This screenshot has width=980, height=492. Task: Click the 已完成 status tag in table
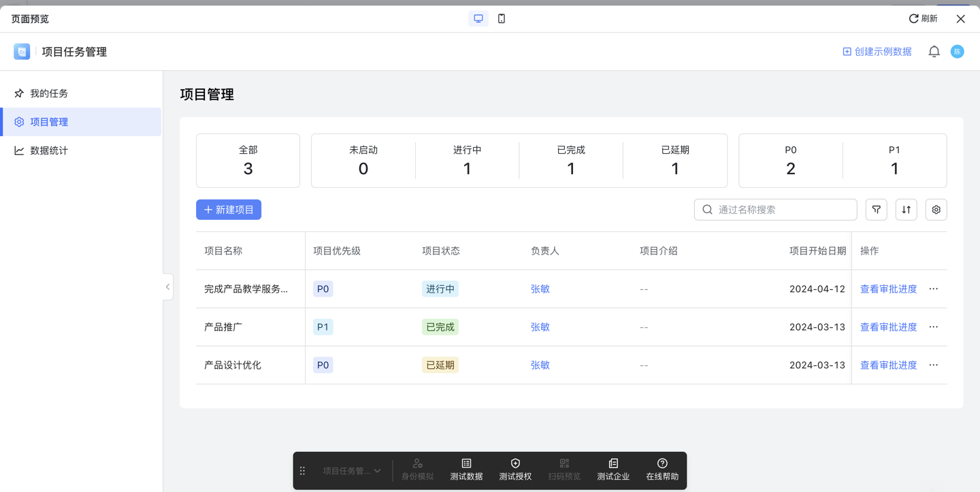click(x=440, y=327)
